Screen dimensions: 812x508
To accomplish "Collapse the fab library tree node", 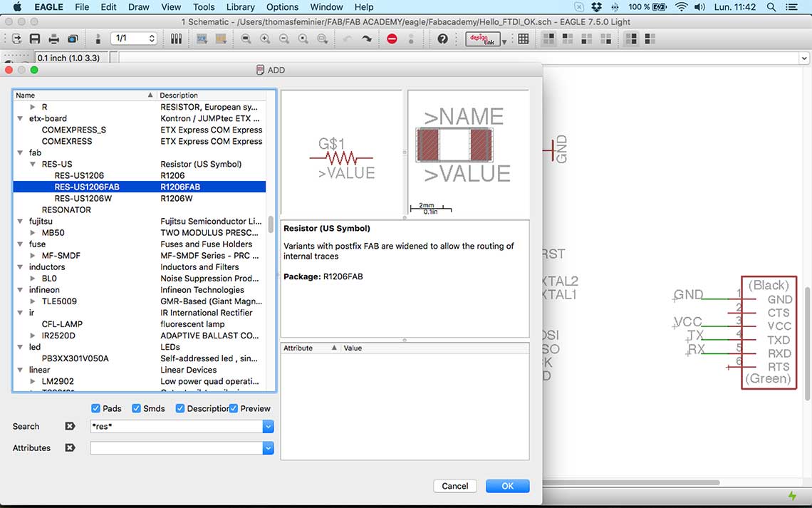I will coord(20,152).
